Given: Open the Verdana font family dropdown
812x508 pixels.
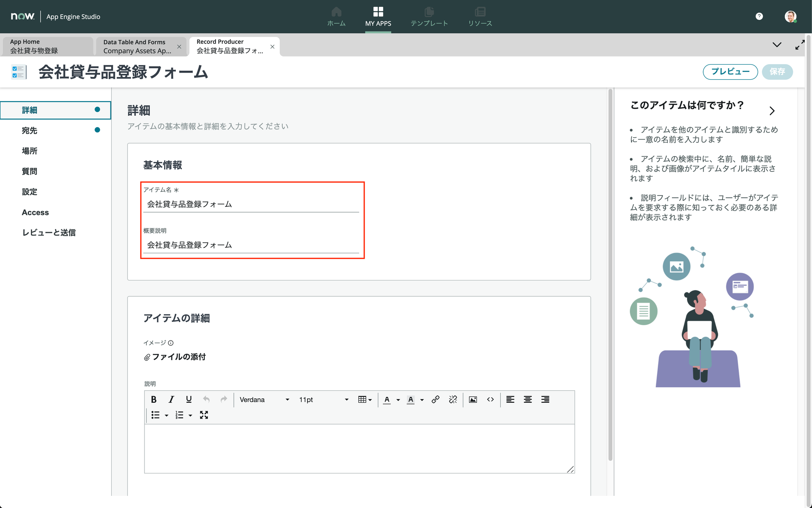Looking at the screenshot, I should pos(264,399).
